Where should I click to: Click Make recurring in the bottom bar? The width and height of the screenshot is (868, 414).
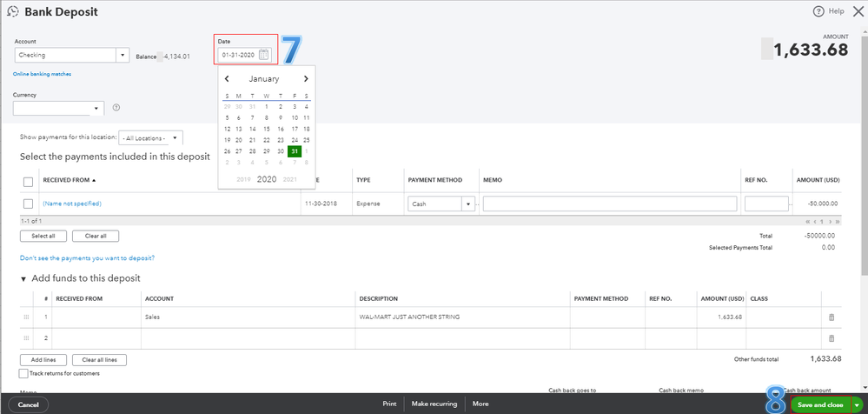[434, 404]
